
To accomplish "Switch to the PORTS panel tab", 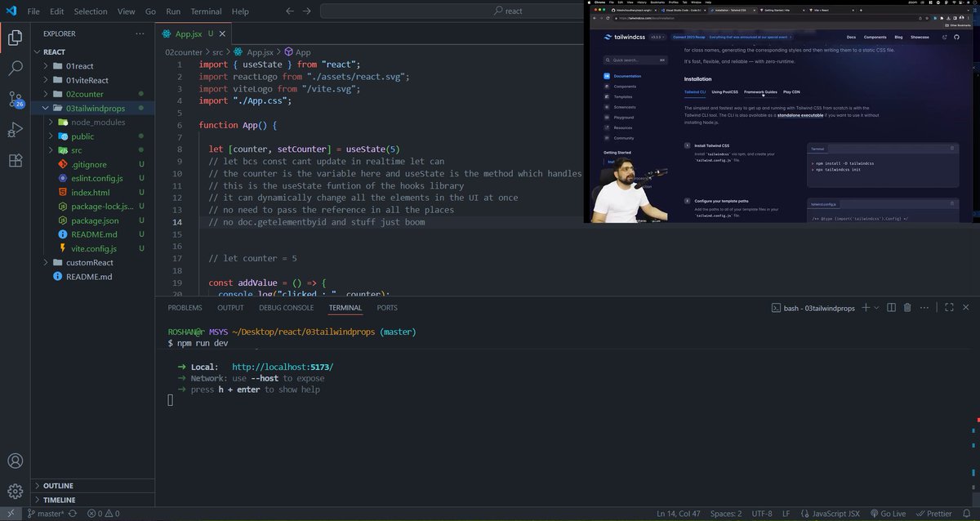I will pyautogui.click(x=387, y=308).
